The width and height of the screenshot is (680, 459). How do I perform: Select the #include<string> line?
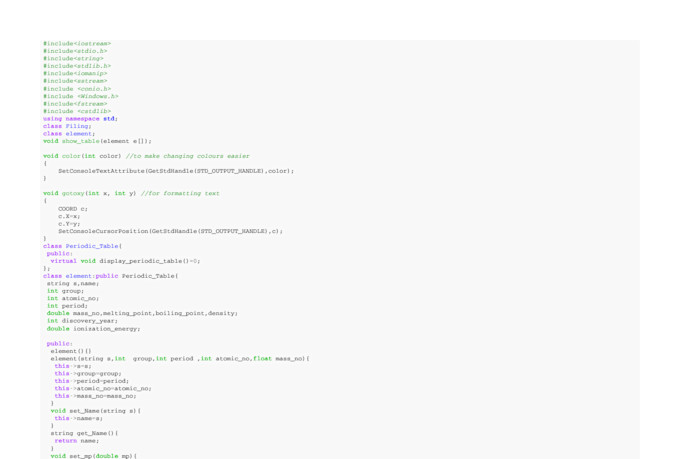[x=73, y=58]
